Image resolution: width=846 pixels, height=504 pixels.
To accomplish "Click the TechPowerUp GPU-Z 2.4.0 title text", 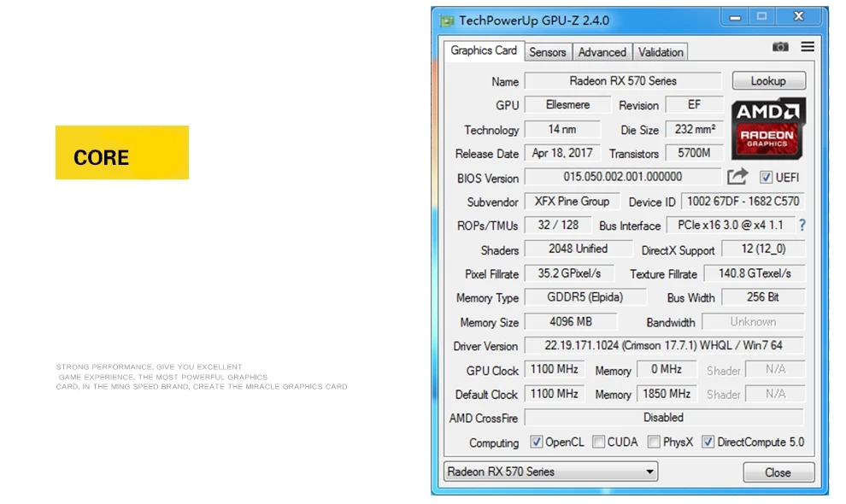I will point(534,21).
